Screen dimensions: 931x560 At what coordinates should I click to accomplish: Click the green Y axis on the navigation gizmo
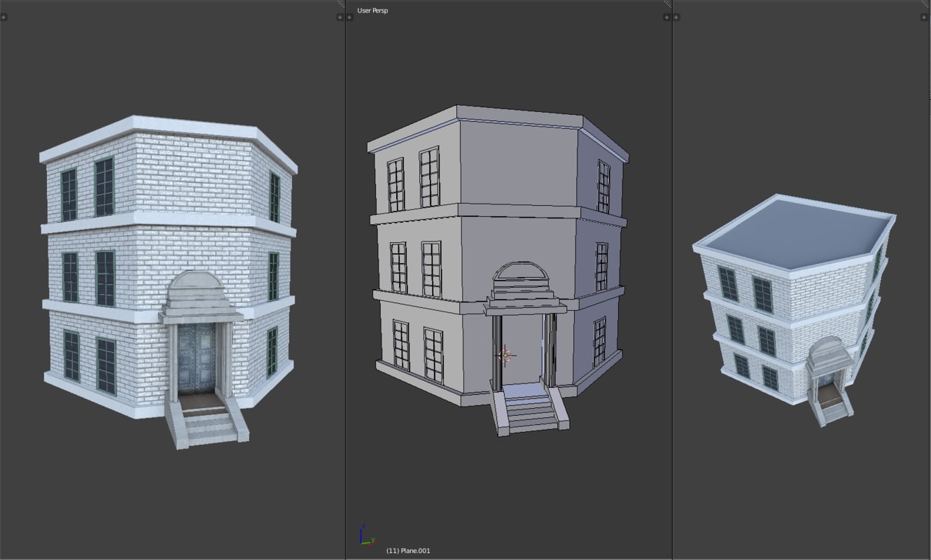coord(372,539)
